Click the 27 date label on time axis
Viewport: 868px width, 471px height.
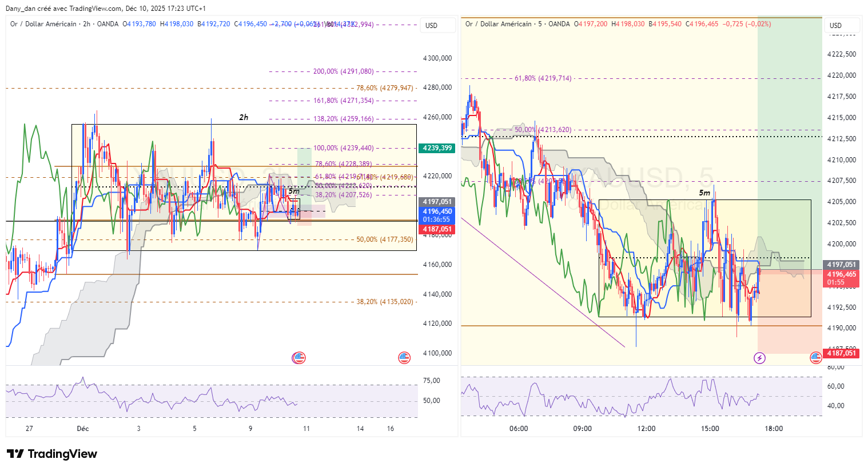[x=29, y=429]
